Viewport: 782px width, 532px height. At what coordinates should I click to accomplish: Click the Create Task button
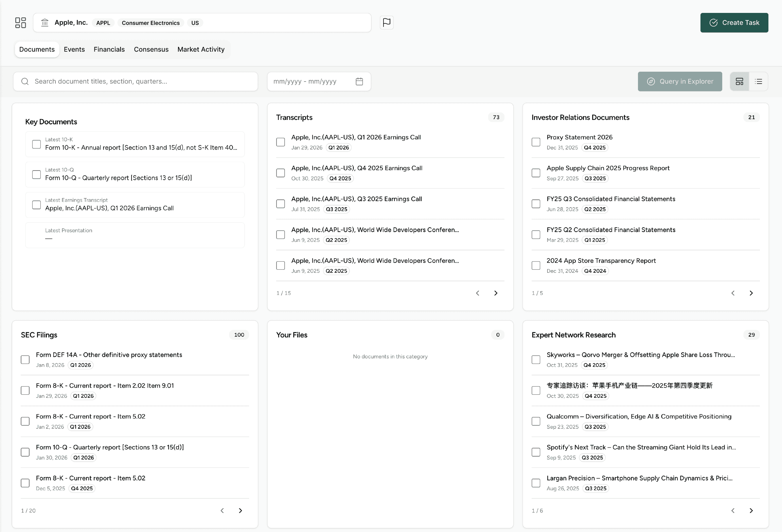(734, 23)
